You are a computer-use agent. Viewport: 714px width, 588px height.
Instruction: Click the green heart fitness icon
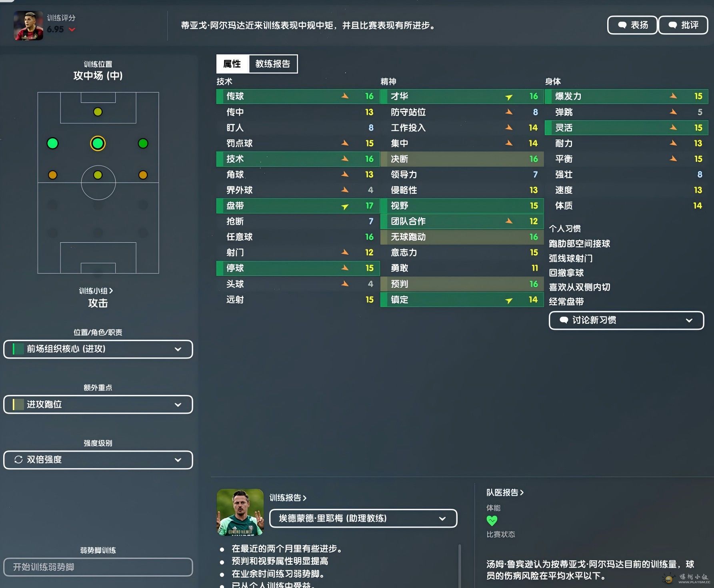coord(492,520)
